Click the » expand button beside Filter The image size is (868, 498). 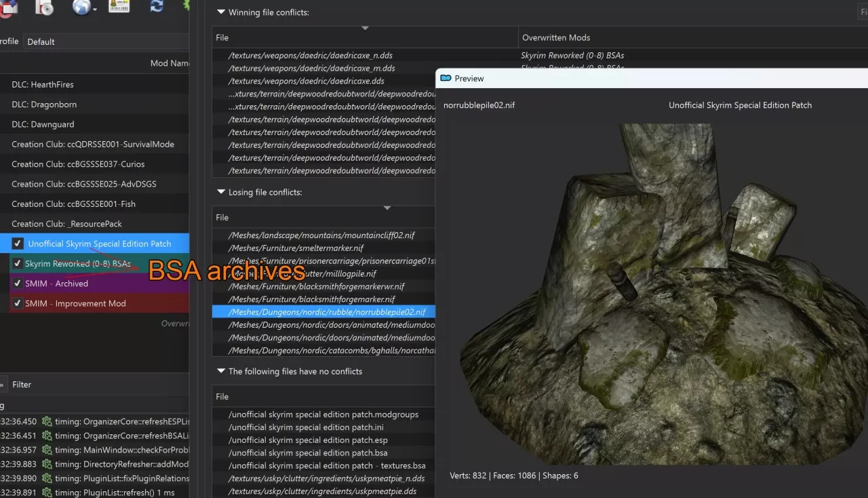2,384
